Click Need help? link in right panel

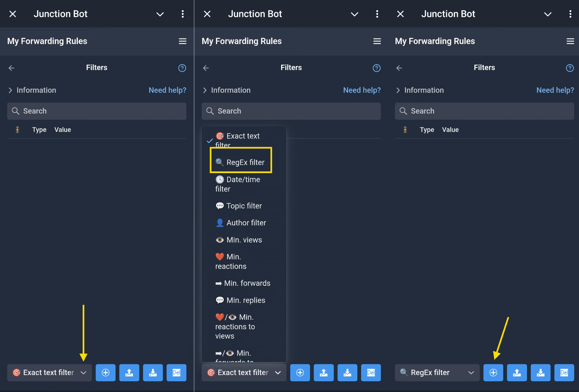click(555, 90)
